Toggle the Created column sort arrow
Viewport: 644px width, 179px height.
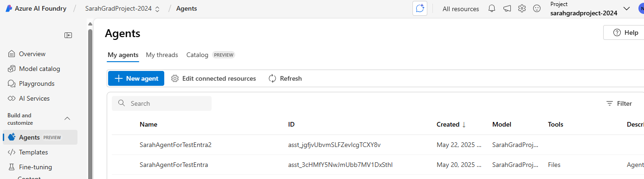[464, 124]
